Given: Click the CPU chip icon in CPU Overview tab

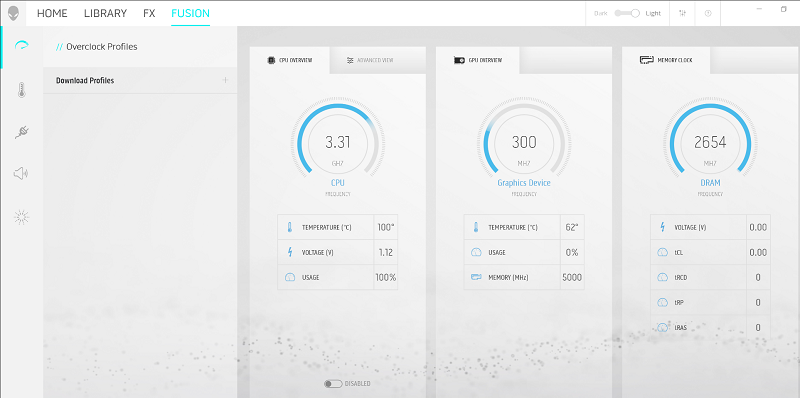Looking at the screenshot, I should tap(271, 60).
